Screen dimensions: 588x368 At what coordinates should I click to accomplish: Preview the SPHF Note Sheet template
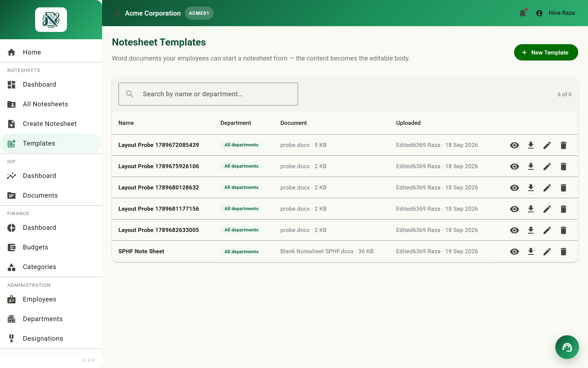coord(514,251)
